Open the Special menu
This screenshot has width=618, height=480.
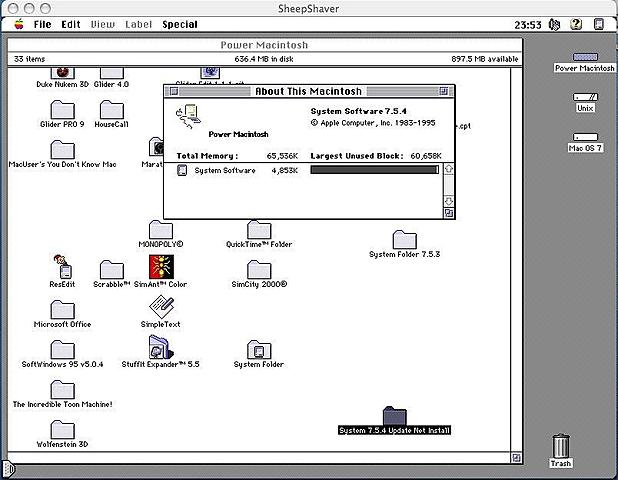pos(180,24)
